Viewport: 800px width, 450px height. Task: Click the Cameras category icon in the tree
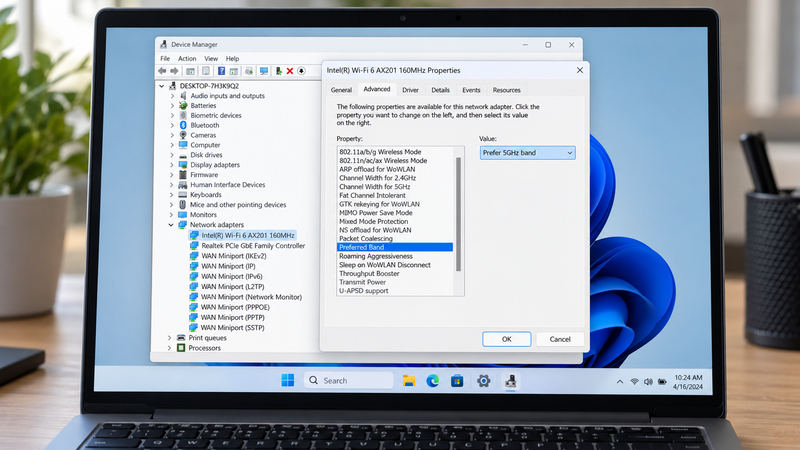pos(183,135)
